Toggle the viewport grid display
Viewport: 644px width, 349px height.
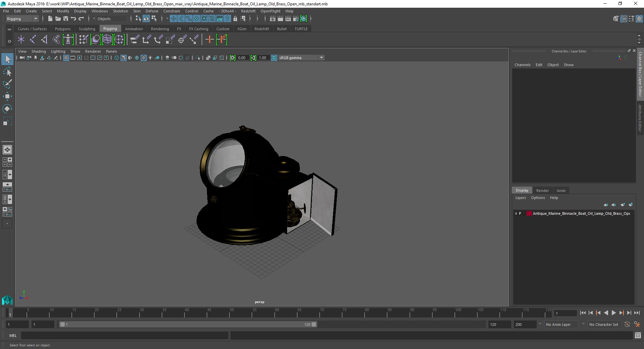coord(66,58)
